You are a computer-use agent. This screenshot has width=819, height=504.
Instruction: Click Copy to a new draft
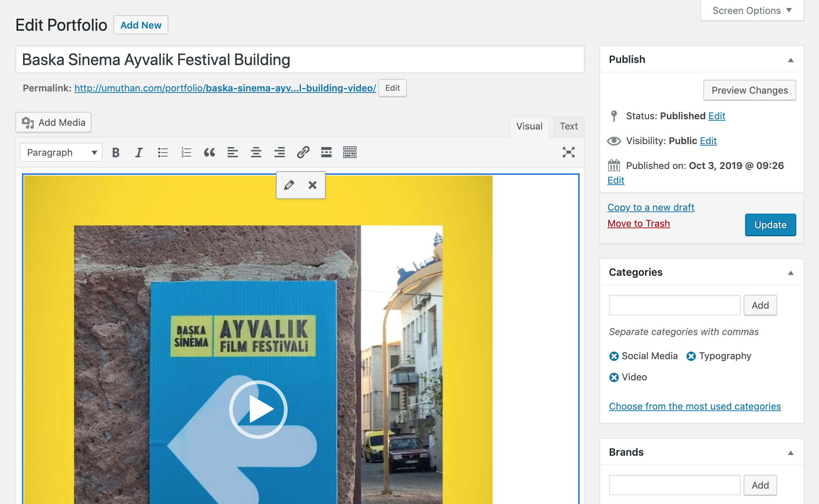651,207
